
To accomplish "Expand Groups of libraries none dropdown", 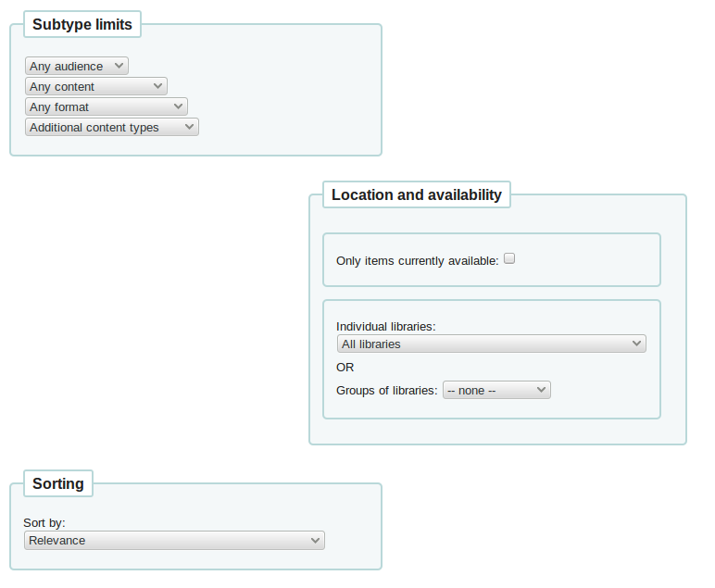I will coord(496,391).
